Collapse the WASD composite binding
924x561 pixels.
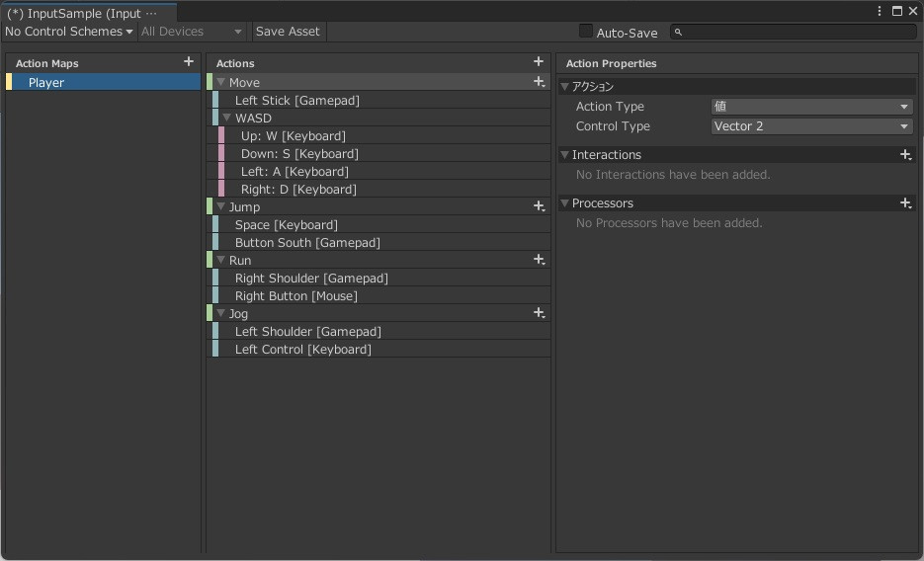(227, 119)
